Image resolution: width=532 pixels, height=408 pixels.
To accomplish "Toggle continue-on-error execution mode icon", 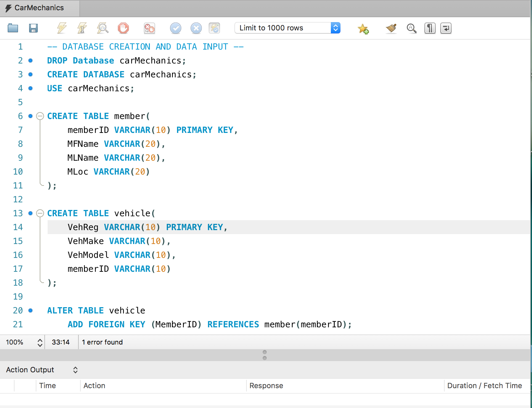I will point(149,28).
